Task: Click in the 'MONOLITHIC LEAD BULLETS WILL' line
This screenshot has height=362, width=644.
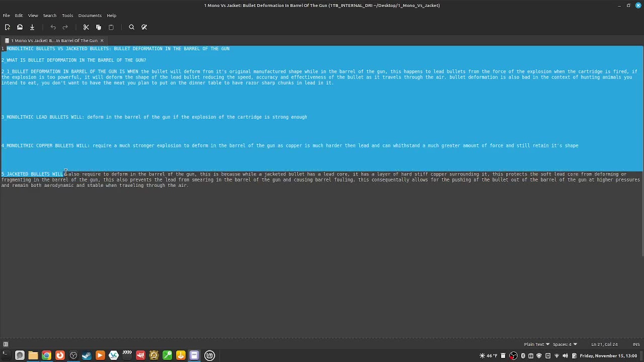Action: tap(154, 117)
